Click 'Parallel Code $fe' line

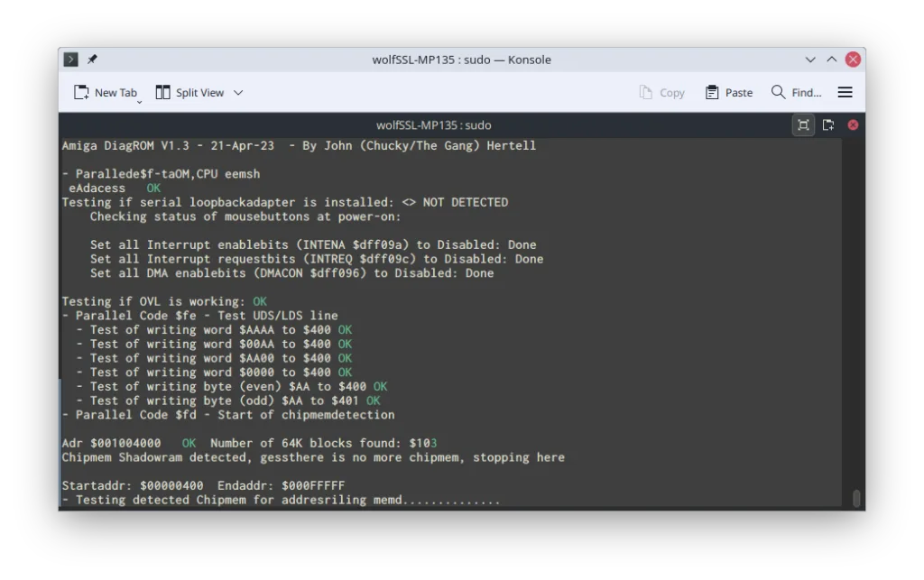coord(199,315)
